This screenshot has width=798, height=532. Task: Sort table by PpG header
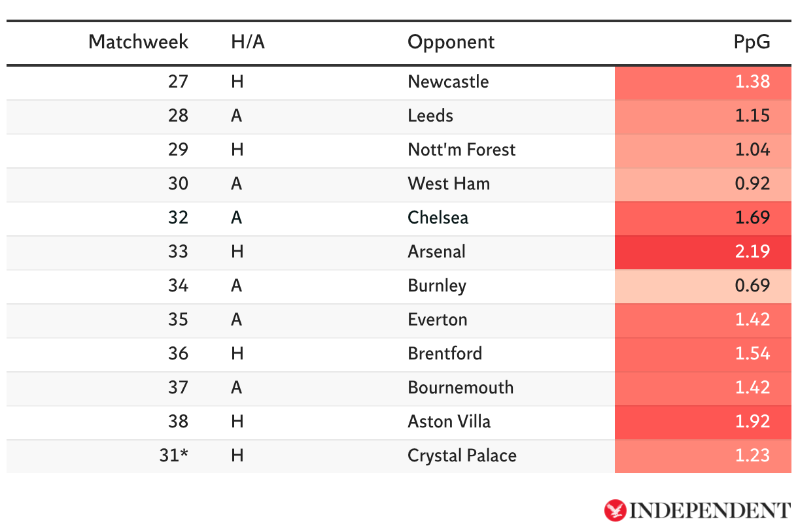click(752, 42)
